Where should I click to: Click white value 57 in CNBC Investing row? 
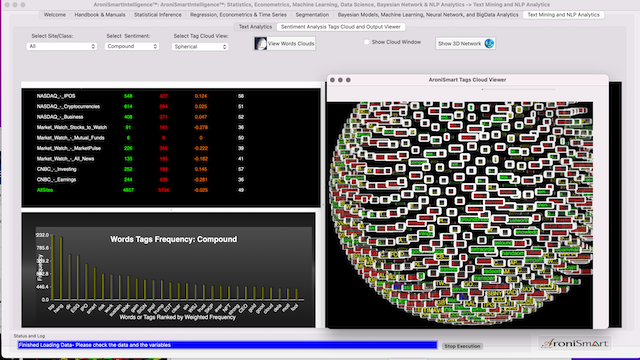pos(241,169)
